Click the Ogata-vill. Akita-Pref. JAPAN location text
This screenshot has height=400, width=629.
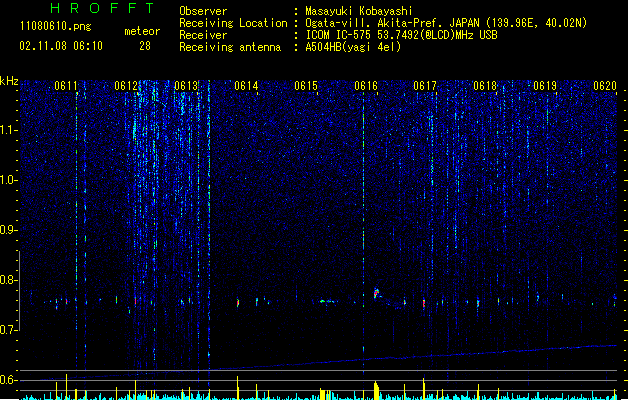tap(446, 23)
